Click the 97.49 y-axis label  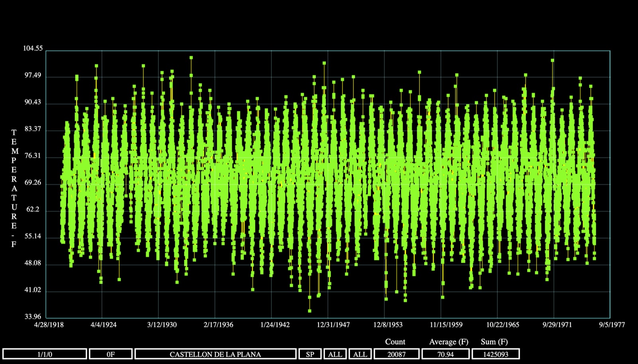[33, 76]
